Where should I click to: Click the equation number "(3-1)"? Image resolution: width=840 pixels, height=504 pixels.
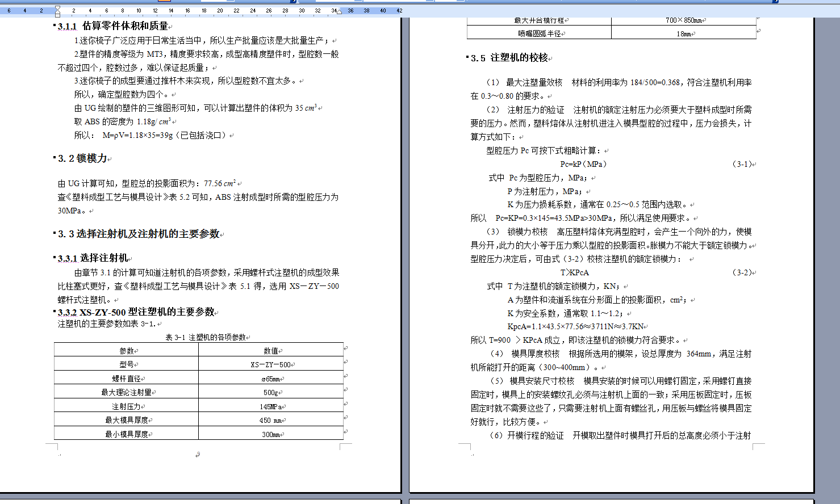(742, 164)
